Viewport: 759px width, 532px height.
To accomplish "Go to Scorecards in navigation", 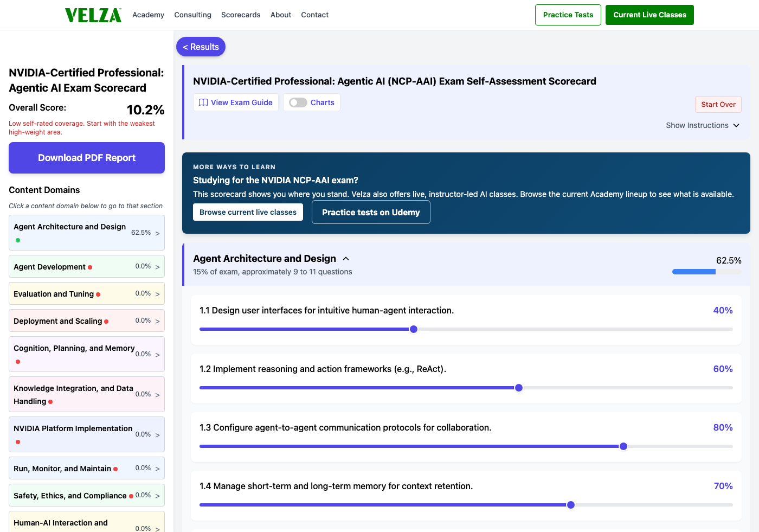I will pos(241,15).
